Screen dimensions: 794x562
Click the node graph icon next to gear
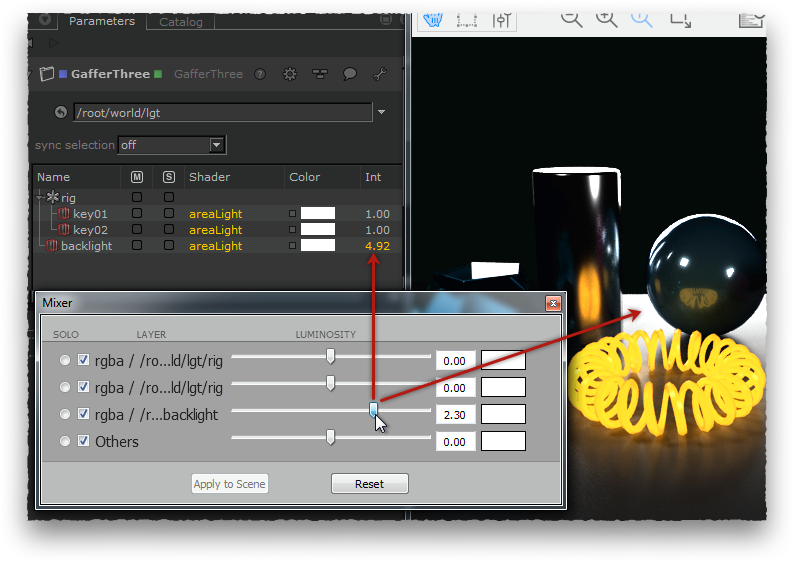pyautogui.click(x=320, y=74)
